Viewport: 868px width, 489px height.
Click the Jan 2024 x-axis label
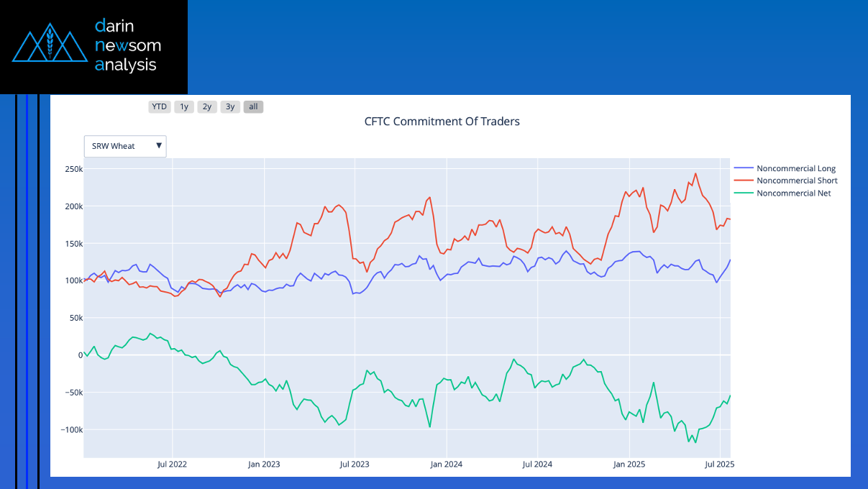click(x=446, y=465)
